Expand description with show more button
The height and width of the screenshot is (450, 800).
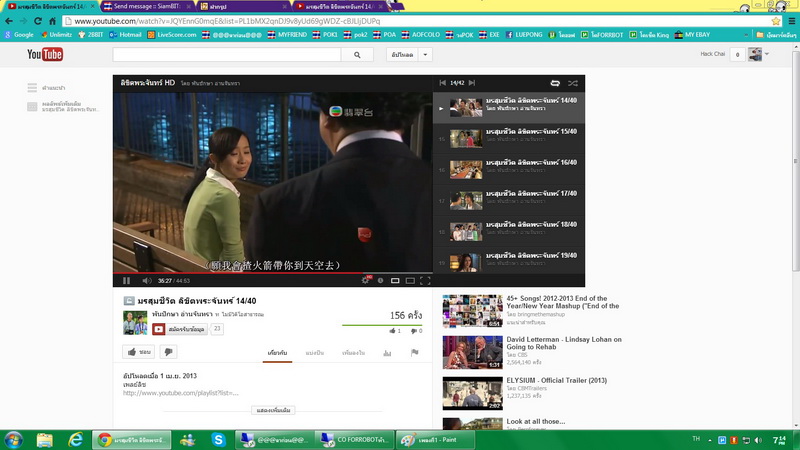tap(273, 410)
